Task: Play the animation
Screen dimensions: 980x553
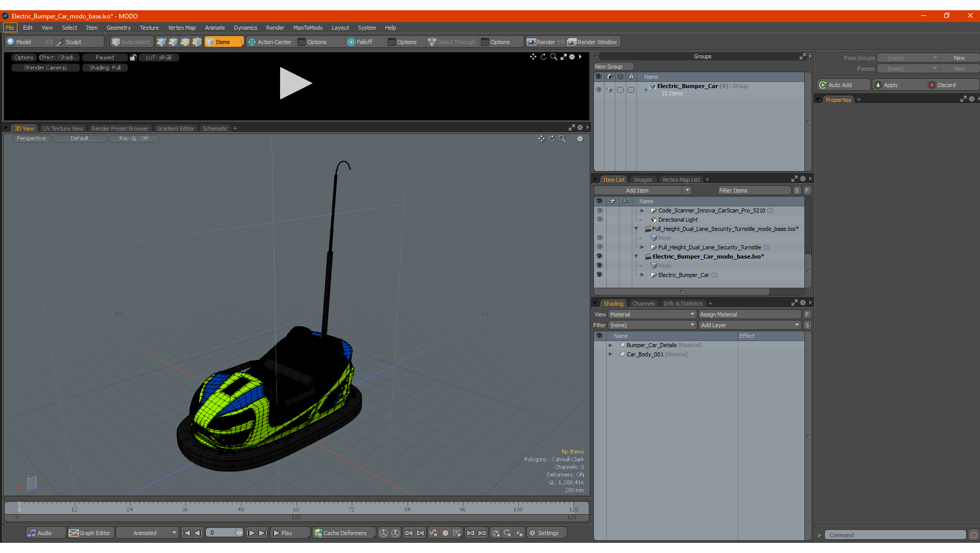Action: click(x=290, y=533)
